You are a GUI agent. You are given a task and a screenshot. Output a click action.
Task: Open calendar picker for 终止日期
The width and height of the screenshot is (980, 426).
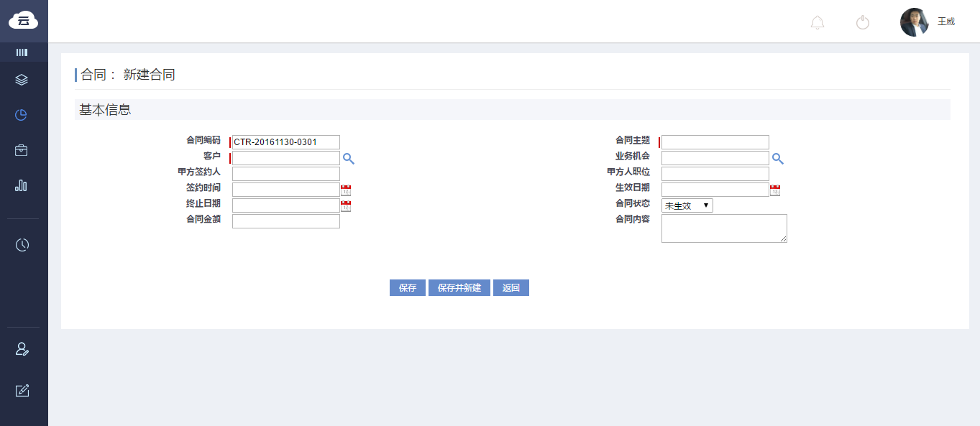346,206
